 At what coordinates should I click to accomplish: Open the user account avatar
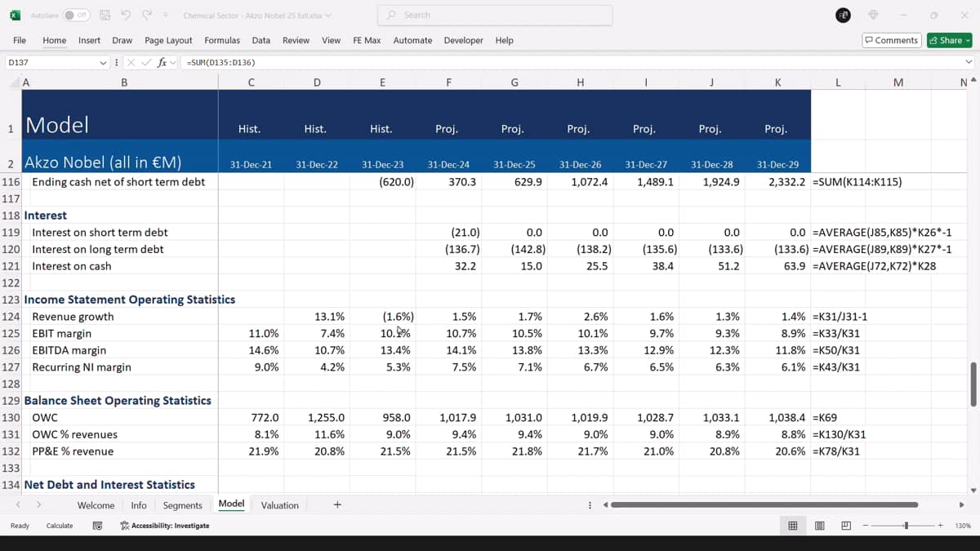(x=844, y=15)
